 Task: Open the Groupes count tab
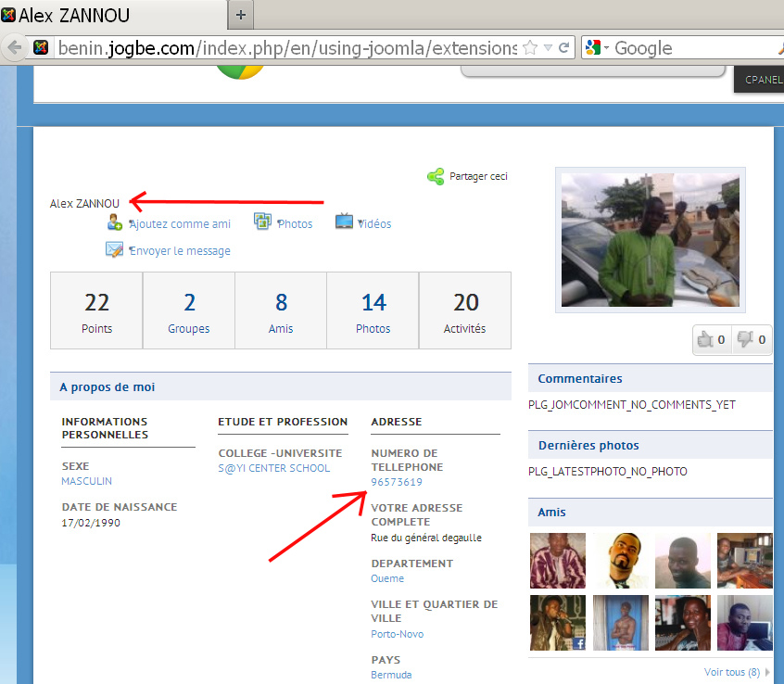pyautogui.click(x=189, y=310)
